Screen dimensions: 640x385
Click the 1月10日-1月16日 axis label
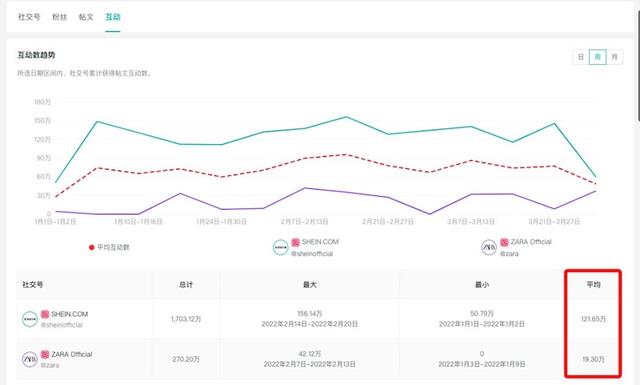(138, 222)
